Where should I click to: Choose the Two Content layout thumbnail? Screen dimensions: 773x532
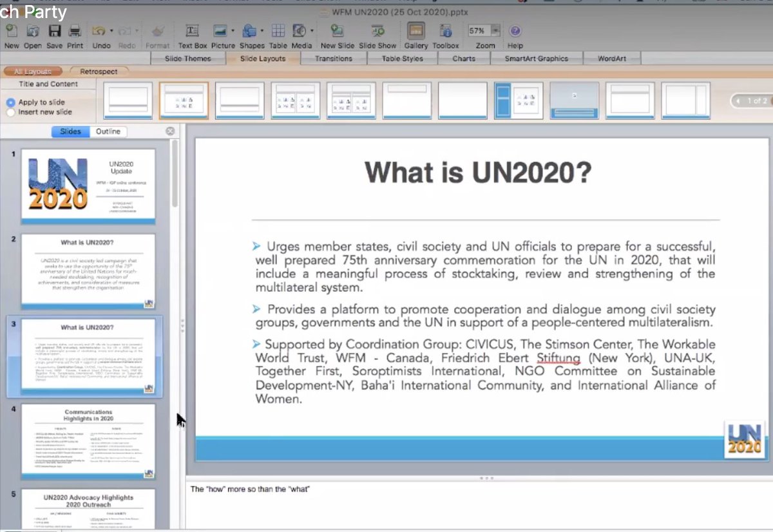296,100
